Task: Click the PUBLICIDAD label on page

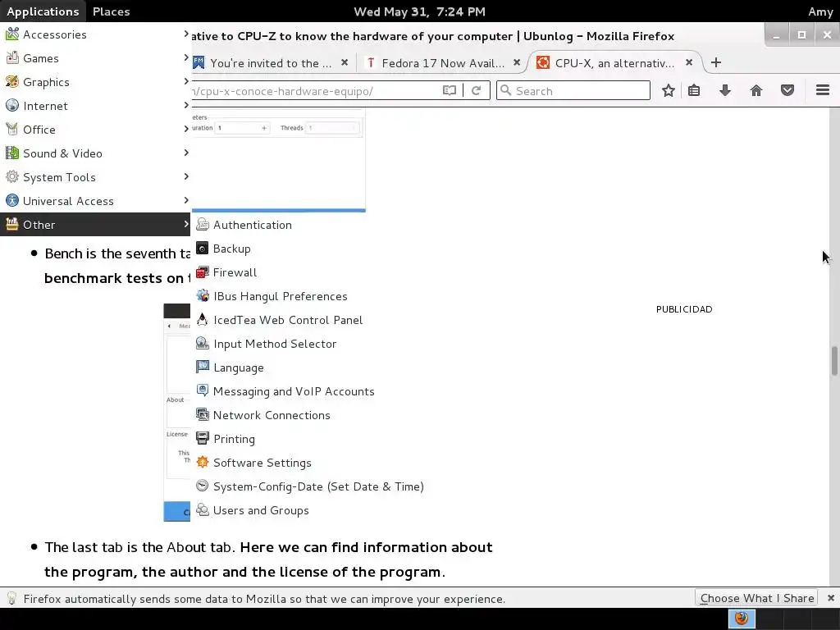Action: (684, 309)
